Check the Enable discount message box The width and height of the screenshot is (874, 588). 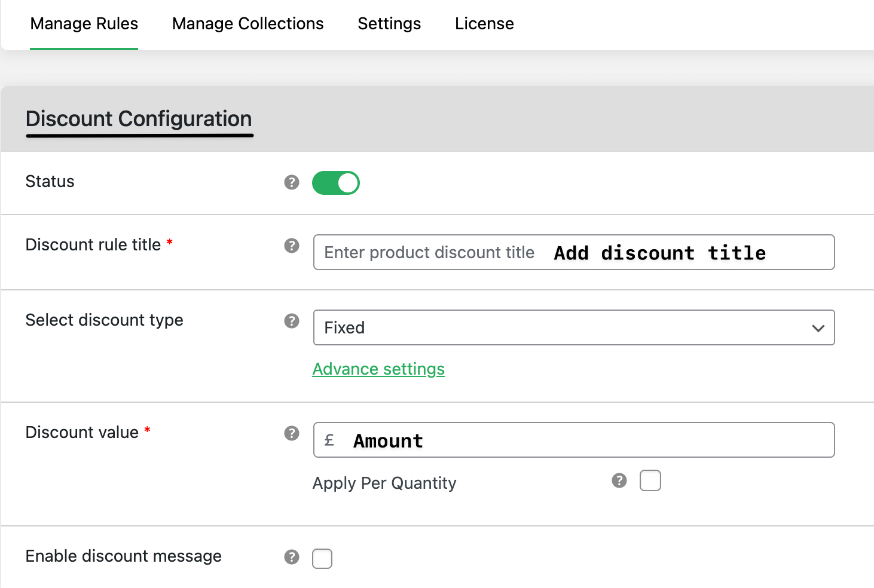coord(322,558)
